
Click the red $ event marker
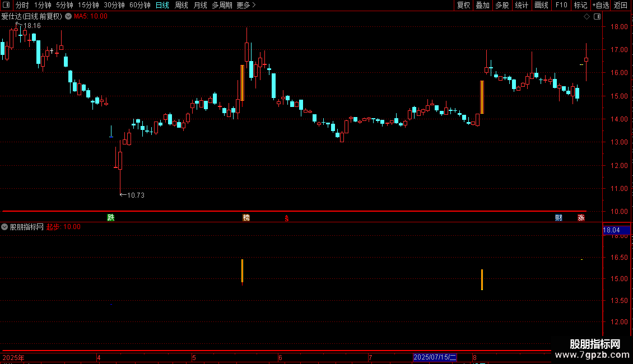coord(287,218)
